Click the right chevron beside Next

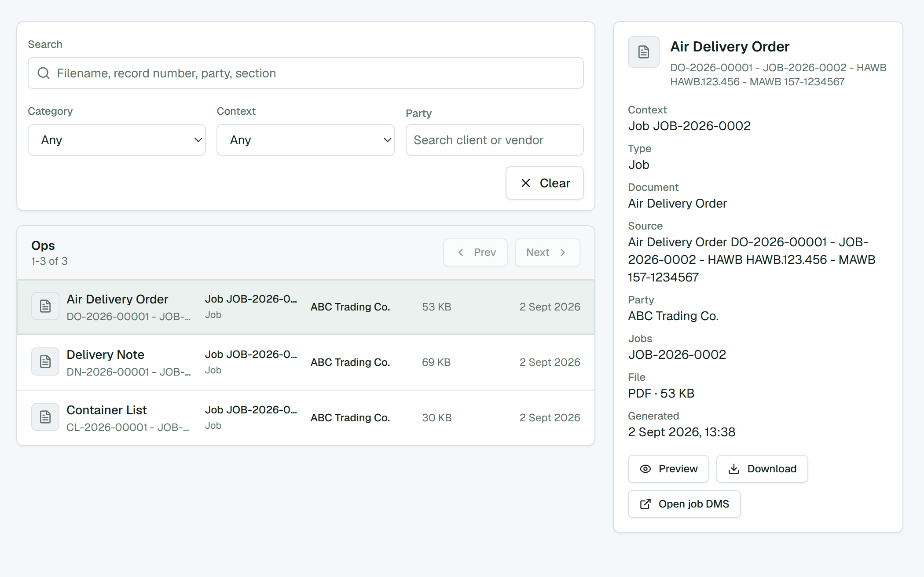point(563,252)
